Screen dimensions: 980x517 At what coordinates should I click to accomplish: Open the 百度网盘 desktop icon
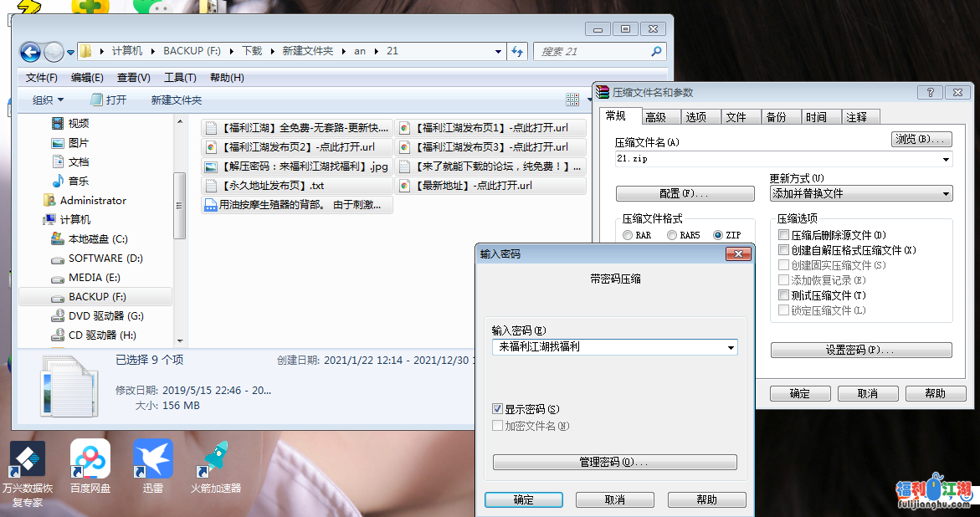(90, 461)
